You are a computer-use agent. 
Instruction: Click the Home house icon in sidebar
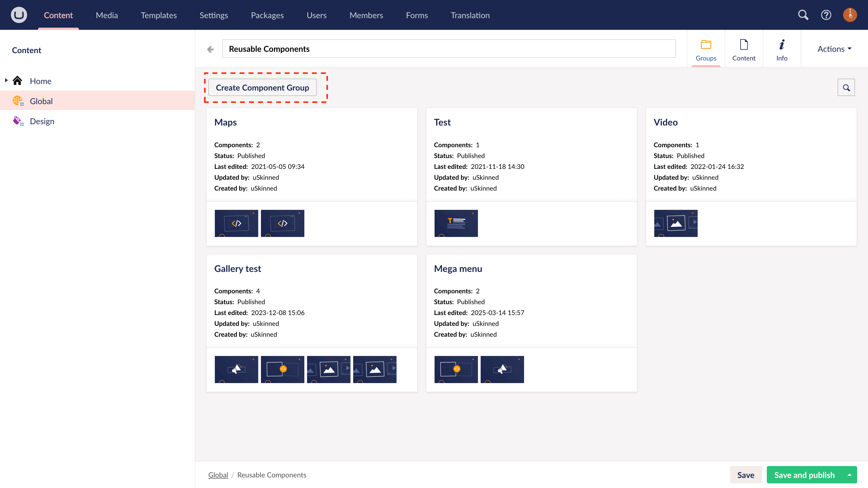point(18,80)
